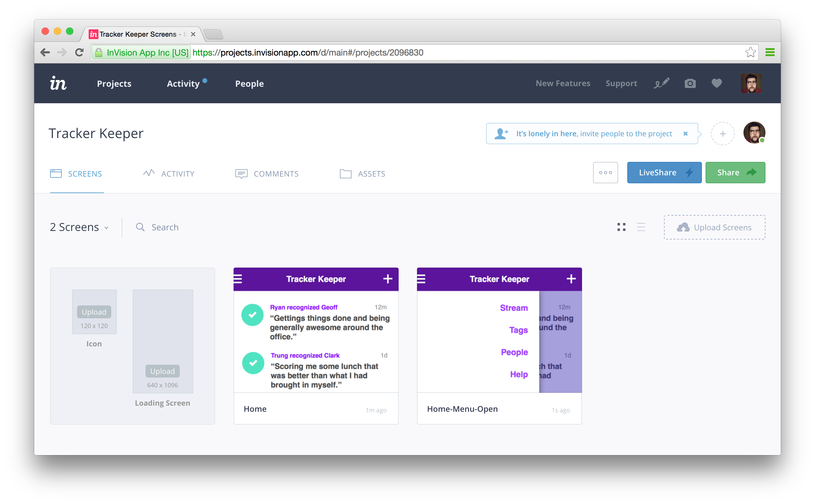Open the Home-Menu-Open screen thumbnail
This screenshot has height=504, width=815.
click(499, 330)
